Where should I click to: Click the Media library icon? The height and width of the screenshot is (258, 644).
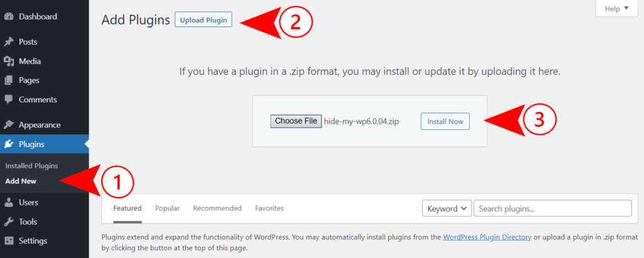[9, 61]
